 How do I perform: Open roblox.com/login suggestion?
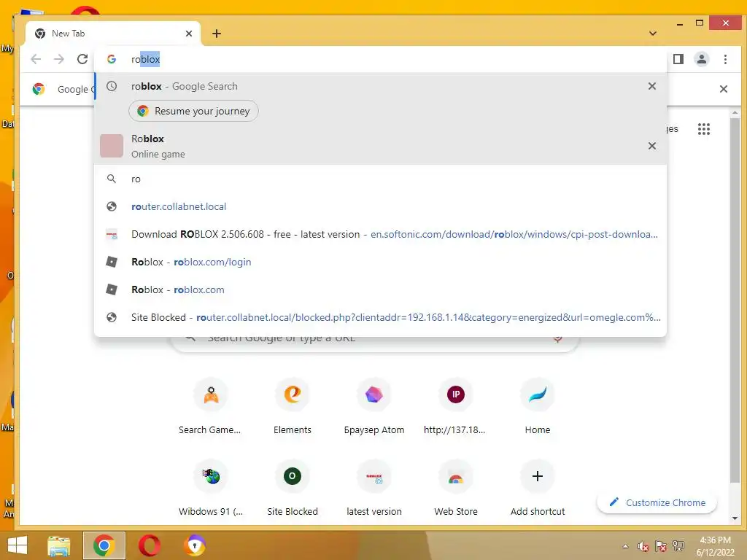(380, 262)
